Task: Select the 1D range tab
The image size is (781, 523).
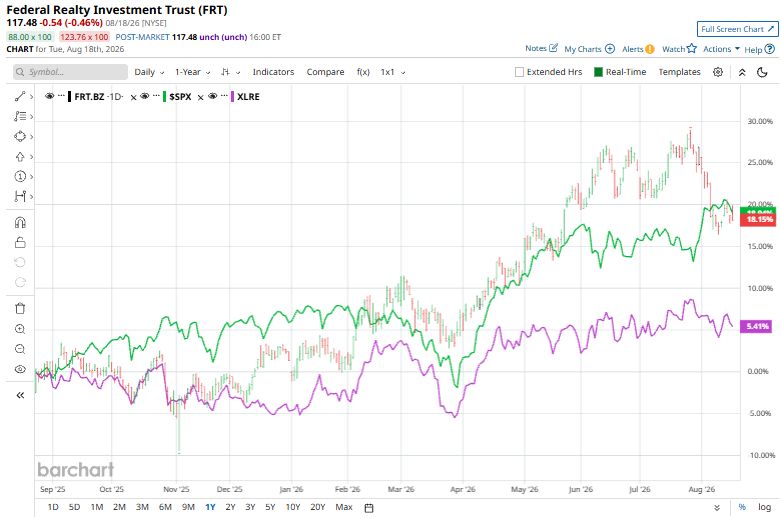Action: point(53,507)
